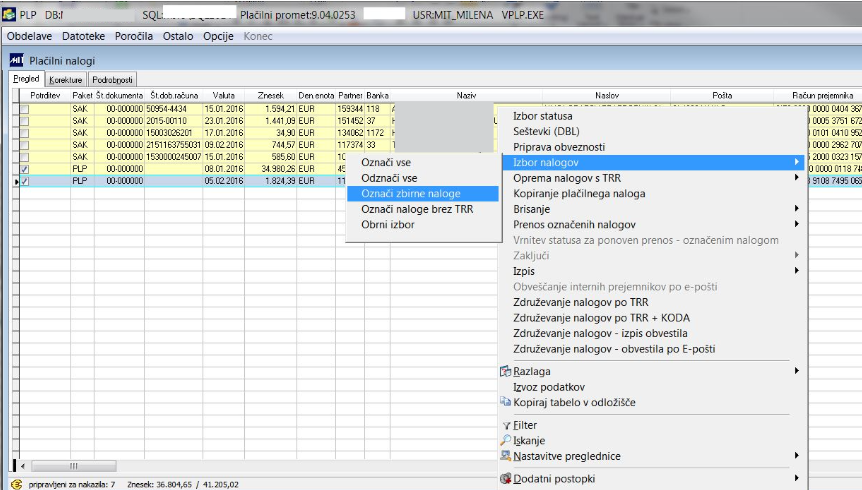Open the Datoteke menu
The width and height of the screenshot is (862, 490).
click(84, 36)
